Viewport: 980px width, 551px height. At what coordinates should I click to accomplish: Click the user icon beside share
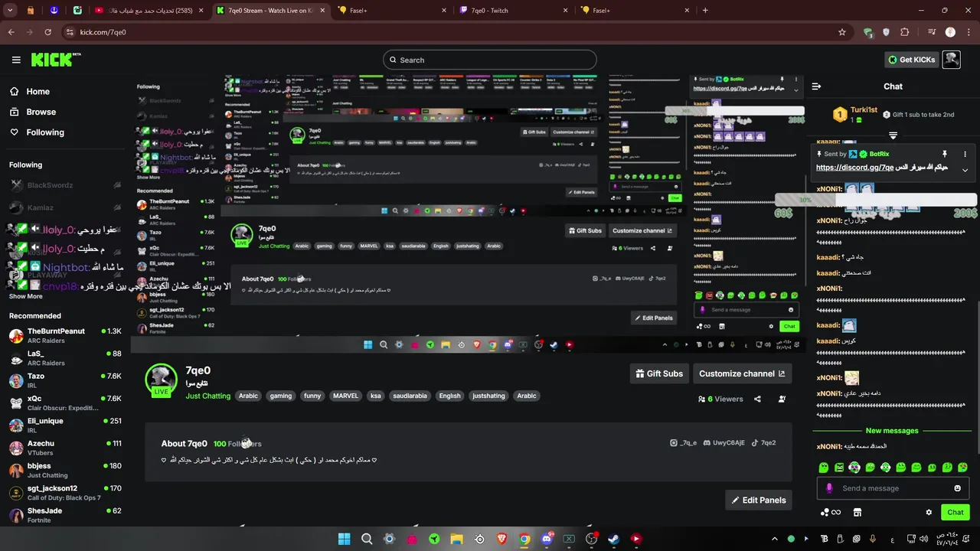point(782,399)
